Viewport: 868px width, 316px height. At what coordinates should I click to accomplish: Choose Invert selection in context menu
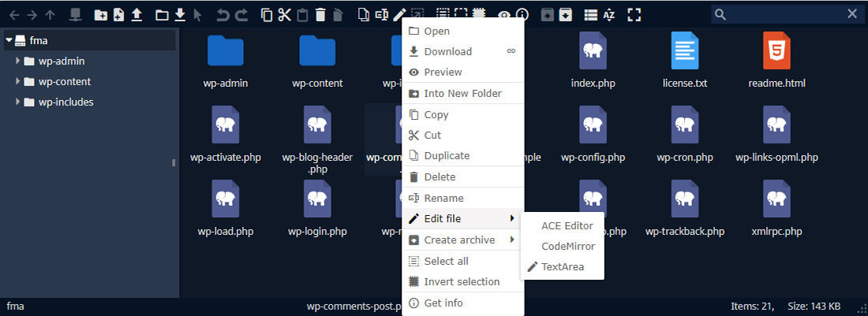462,282
